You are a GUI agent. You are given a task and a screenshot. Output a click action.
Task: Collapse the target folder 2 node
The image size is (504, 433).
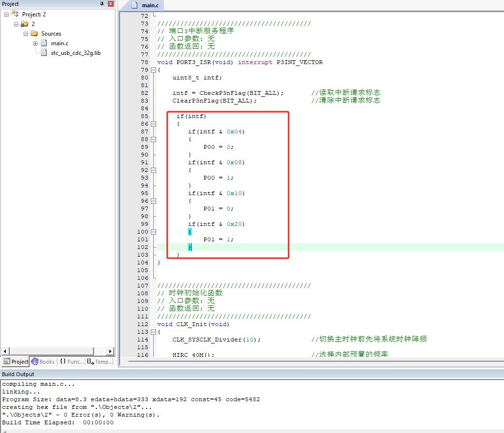(x=16, y=24)
